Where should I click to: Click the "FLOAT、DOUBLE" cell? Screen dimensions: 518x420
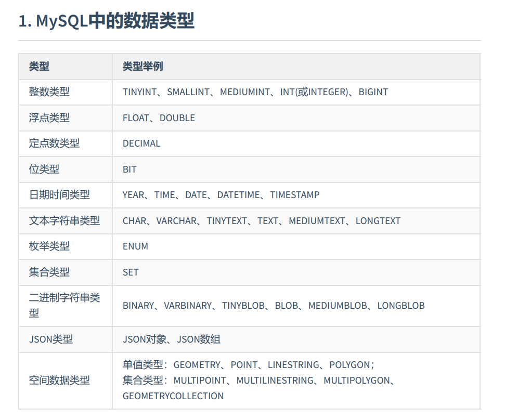pyautogui.click(x=296, y=118)
